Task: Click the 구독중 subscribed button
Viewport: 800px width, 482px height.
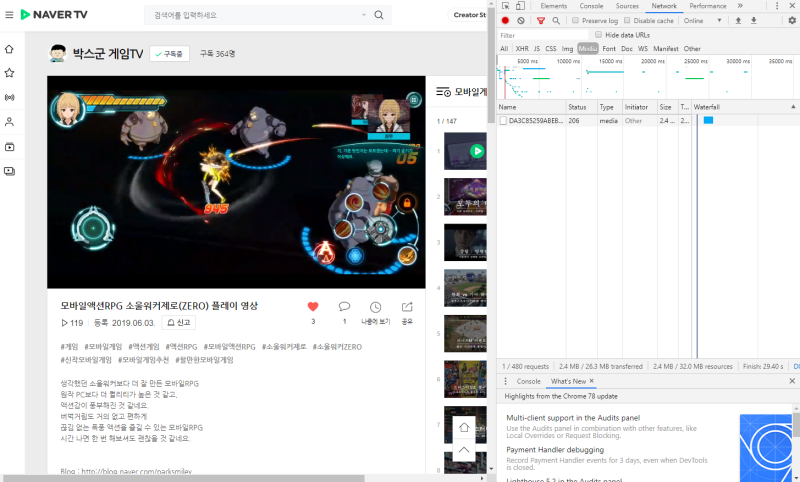Action: pyautogui.click(x=169, y=54)
